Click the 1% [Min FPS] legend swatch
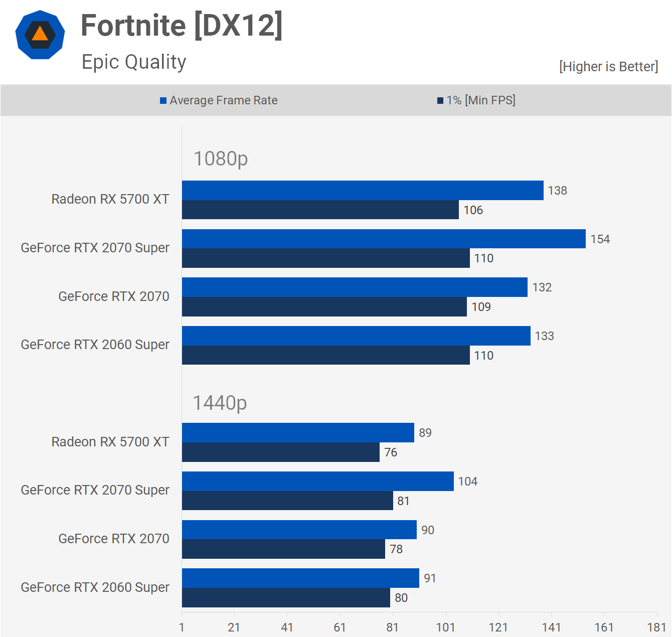672x637 pixels. [440, 101]
